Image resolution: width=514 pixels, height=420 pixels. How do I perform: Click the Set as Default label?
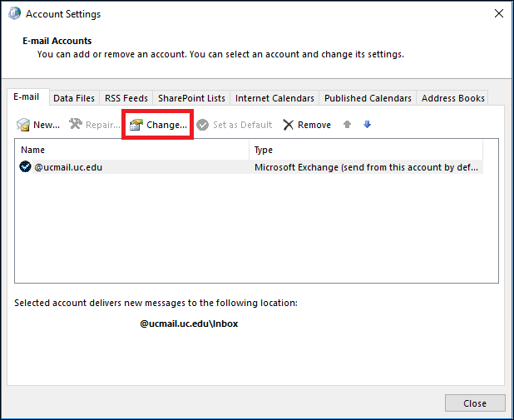tap(243, 125)
